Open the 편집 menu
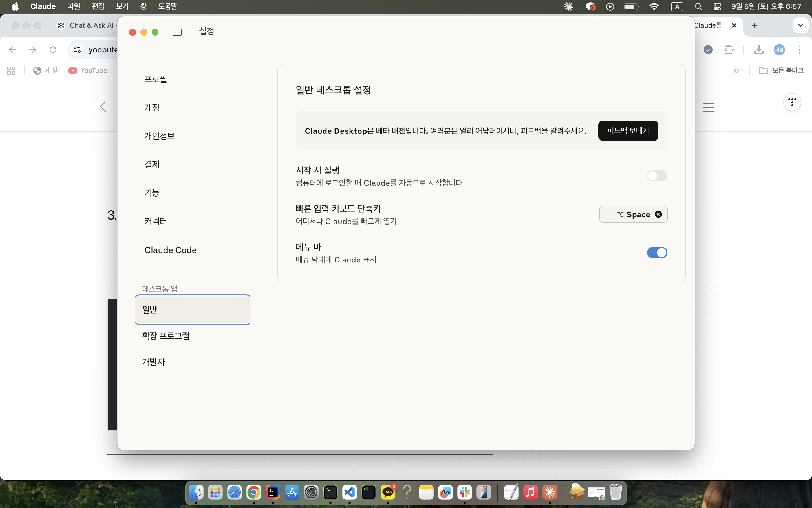Image resolution: width=812 pixels, height=508 pixels. pyautogui.click(x=98, y=6)
